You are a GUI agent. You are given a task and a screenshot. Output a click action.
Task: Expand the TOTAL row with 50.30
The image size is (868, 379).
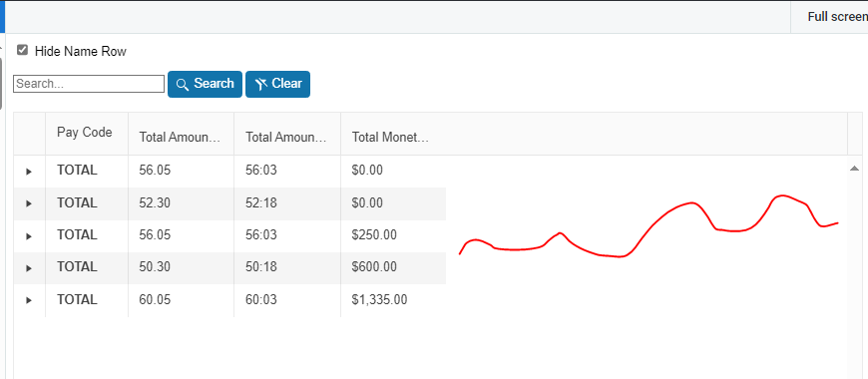click(x=29, y=268)
